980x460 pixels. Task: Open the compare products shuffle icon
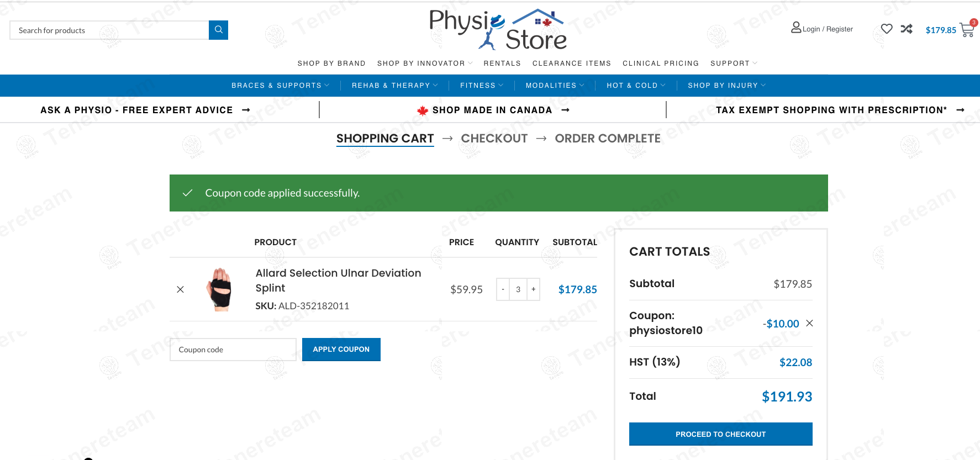(907, 29)
